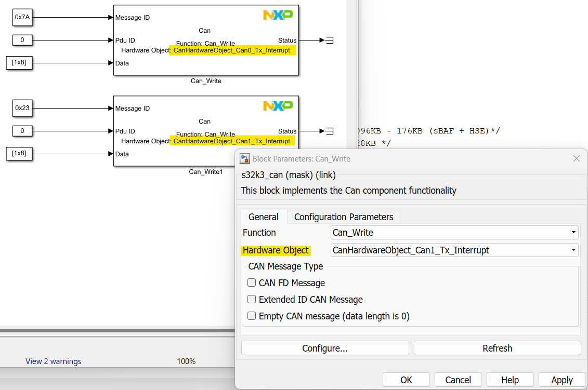This screenshot has height=390, width=588.
Task: Open the Hardware Object dropdown
Action: coord(454,250)
